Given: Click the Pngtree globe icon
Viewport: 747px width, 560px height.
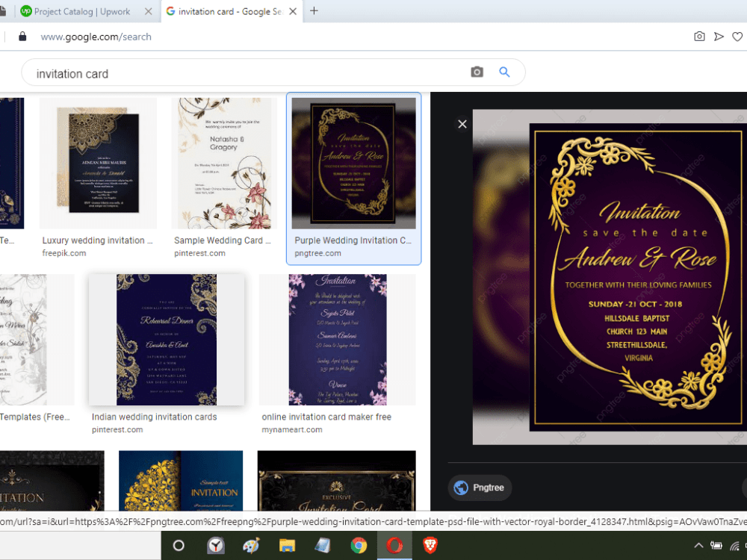Looking at the screenshot, I should (461, 488).
